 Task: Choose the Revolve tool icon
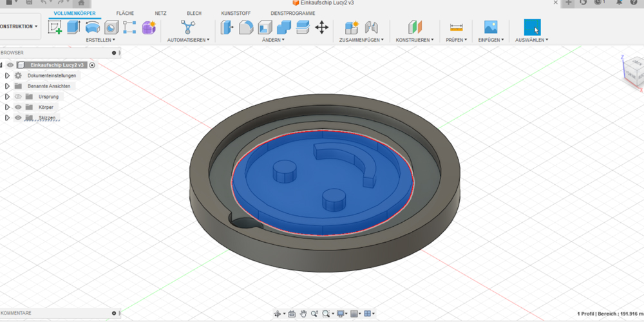[92, 27]
